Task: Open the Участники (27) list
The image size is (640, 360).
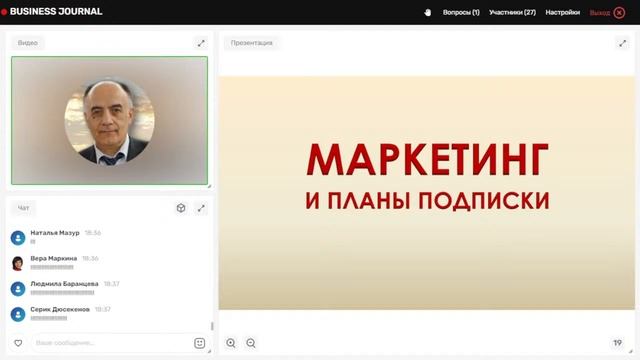Action: pos(512,13)
